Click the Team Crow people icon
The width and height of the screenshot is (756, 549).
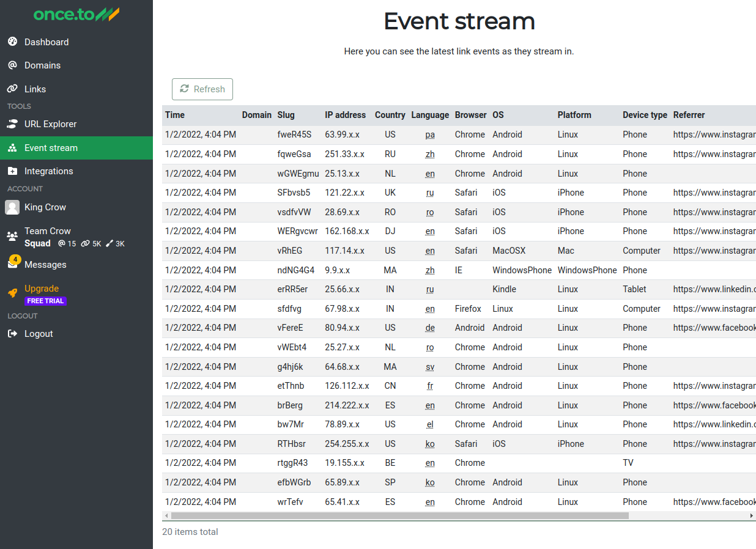tap(12, 235)
